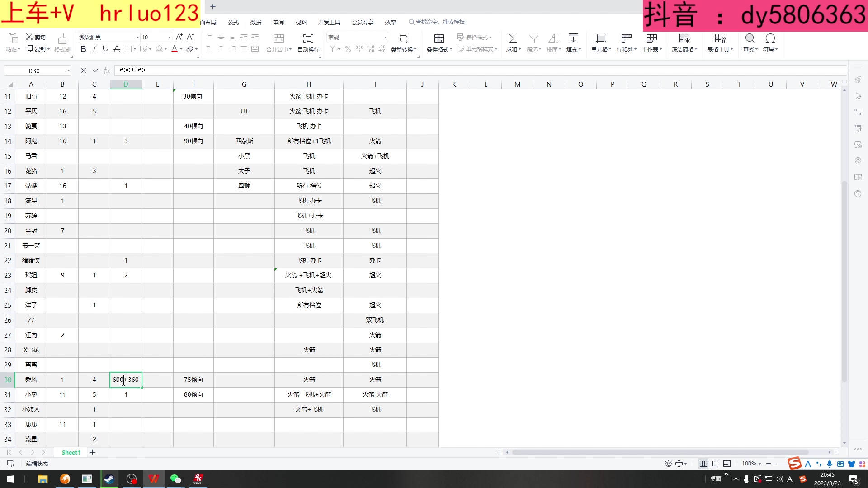
Task: Click the Fill (填充) icon
Action: coord(573,38)
